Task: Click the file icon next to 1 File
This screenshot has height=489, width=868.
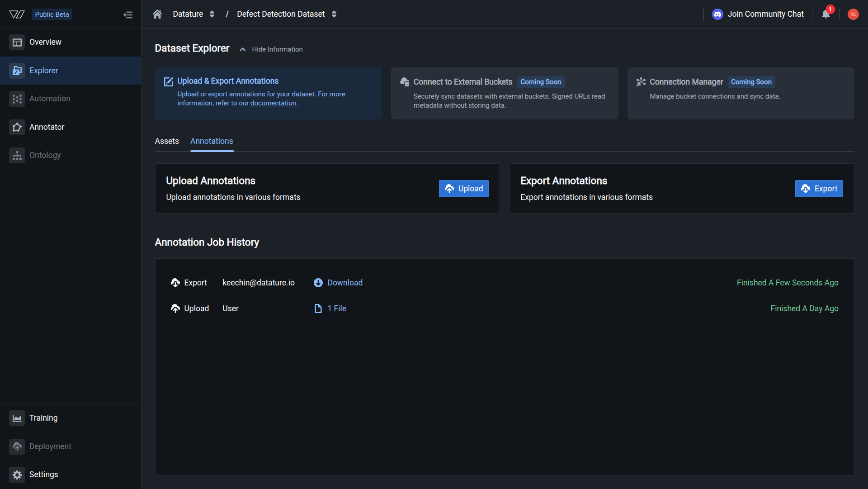Action: [318, 309]
